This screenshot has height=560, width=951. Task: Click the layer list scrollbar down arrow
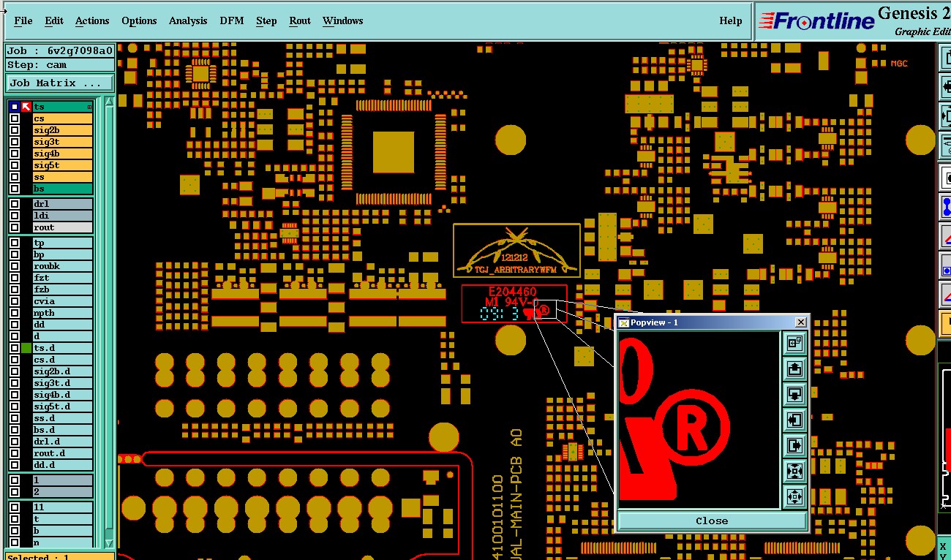[110, 543]
